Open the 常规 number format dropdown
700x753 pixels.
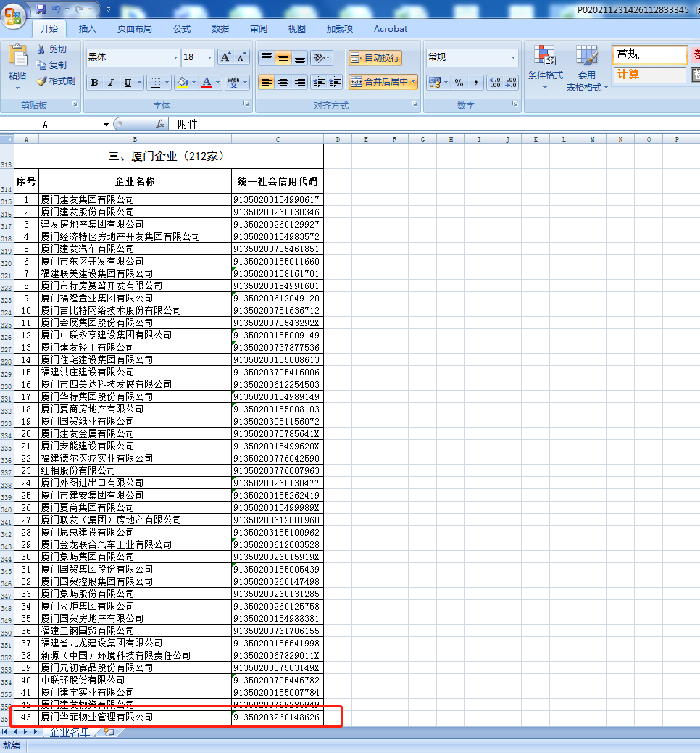pyautogui.click(x=513, y=58)
